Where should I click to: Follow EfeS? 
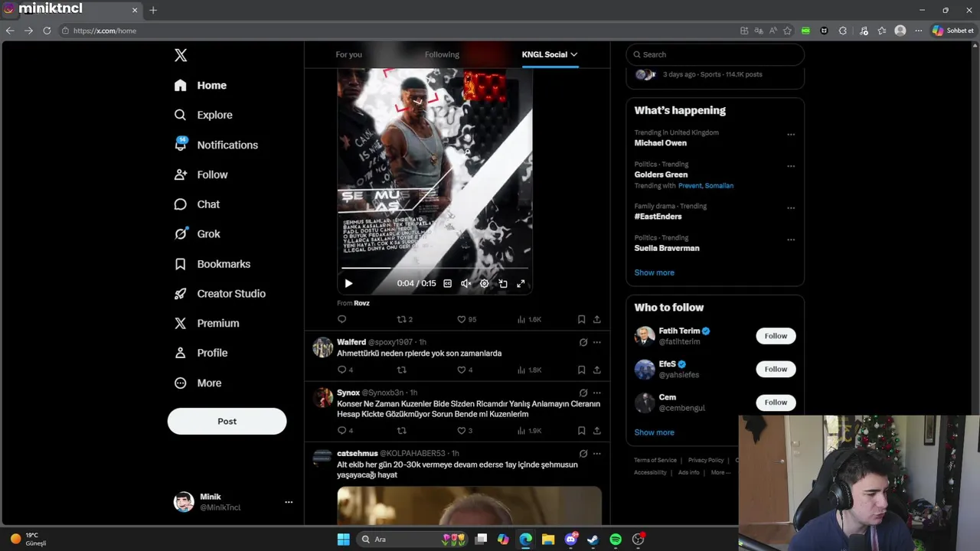tap(776, 369)
